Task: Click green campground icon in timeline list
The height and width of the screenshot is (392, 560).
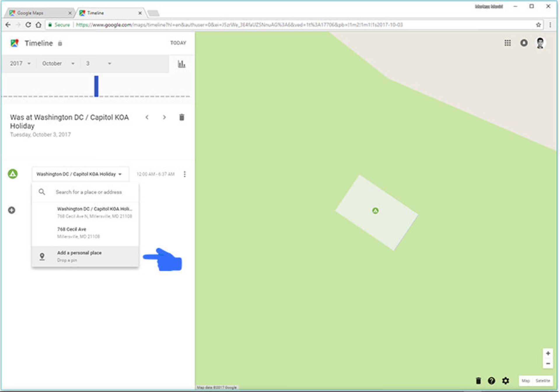Action: point(13,174)
